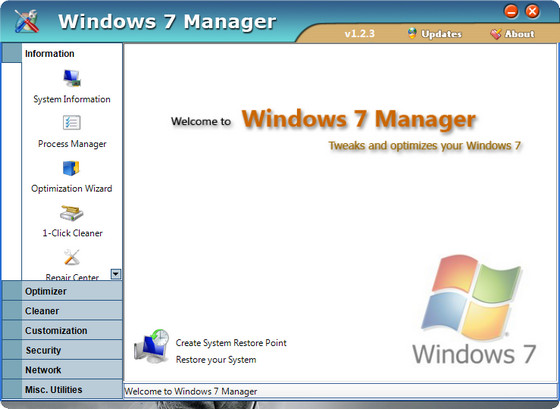Select the Information section header

(62, 53)
